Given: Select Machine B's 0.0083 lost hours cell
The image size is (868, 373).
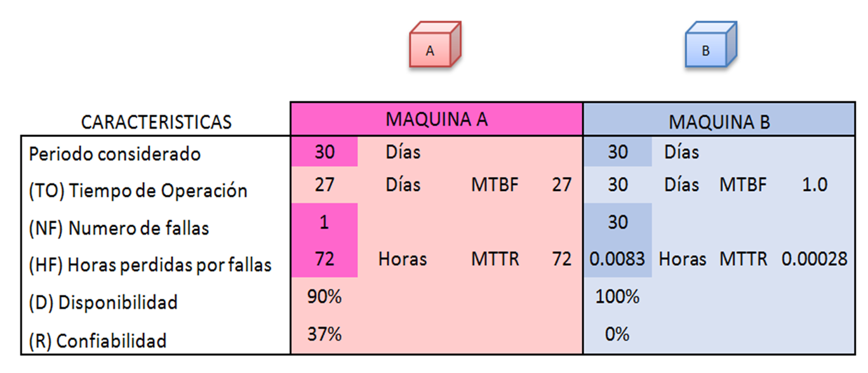Looking at the screenshot, I should coord(617,259).
